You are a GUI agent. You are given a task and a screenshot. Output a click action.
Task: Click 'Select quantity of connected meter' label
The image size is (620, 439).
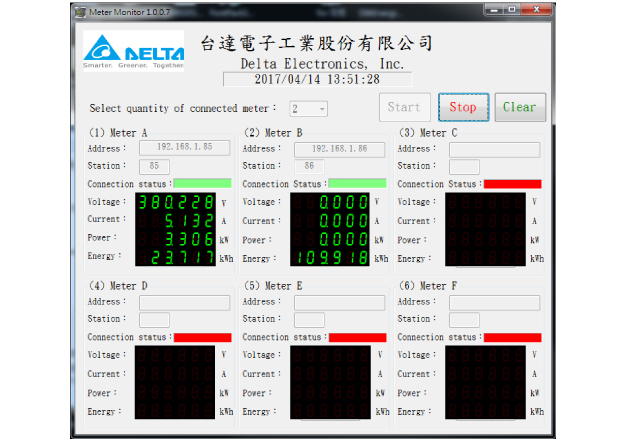183,108
